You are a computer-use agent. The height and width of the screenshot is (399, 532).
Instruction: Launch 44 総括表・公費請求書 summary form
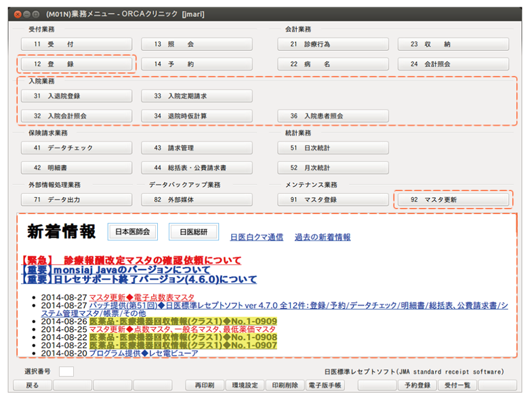click(x=197, y=167)
